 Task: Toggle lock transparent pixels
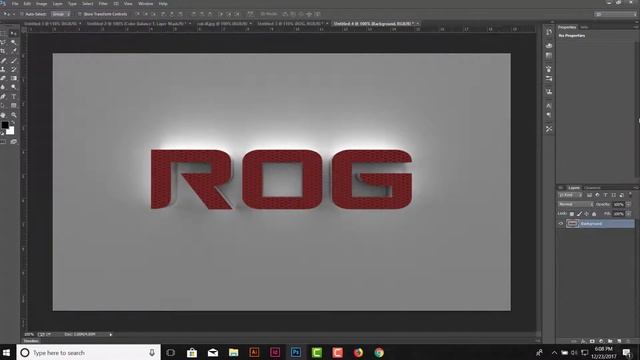click(x=572, y=213)
